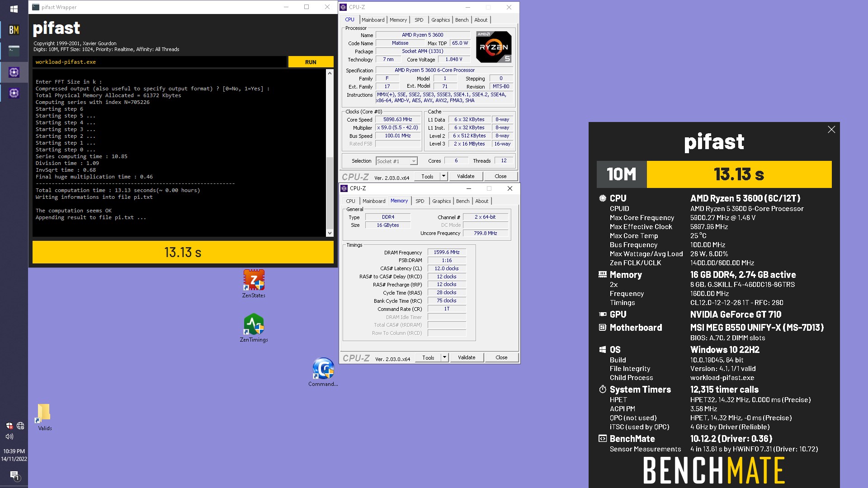Switch to Bench tab in upper CPU-Z
This screenshot has width=868, height=488.
point(462,20)
